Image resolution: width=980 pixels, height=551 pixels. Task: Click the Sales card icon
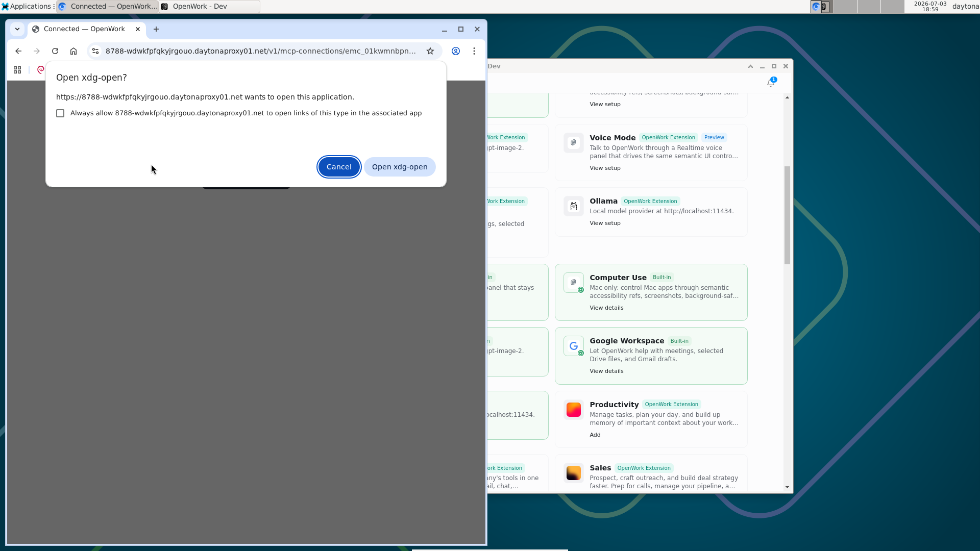point(574,473)
